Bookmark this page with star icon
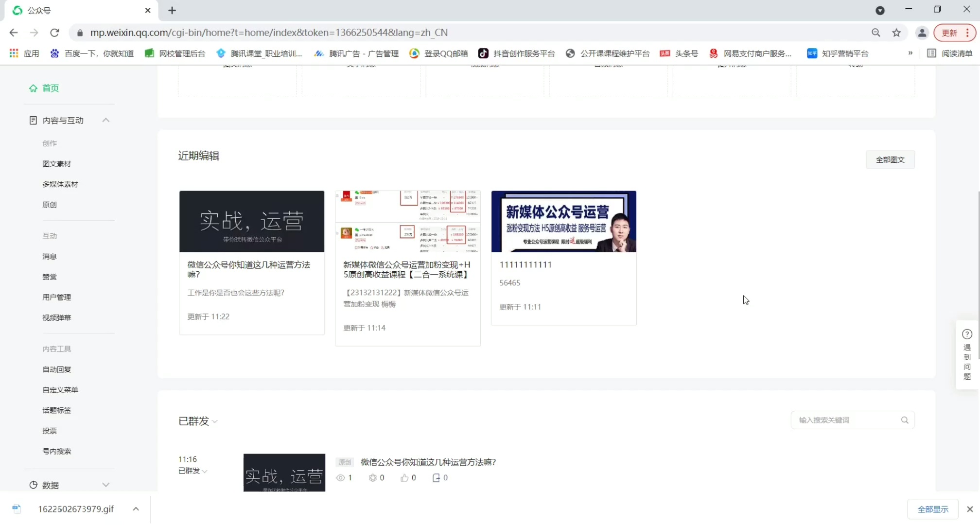The width and height of the screenshot is (980, 525). [x=896, y=33]
